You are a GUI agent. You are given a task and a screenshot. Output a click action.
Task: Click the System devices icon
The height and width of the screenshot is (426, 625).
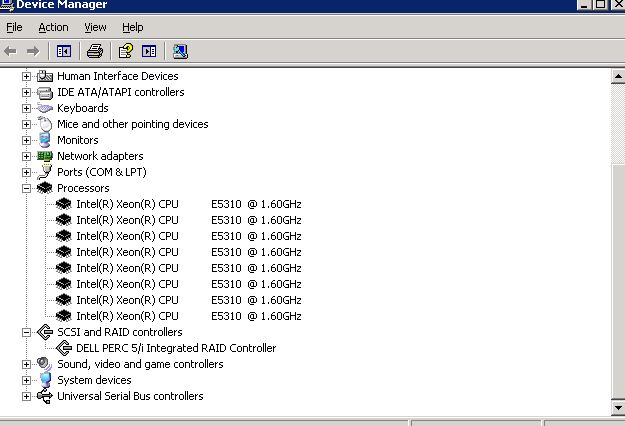[45, 380]
